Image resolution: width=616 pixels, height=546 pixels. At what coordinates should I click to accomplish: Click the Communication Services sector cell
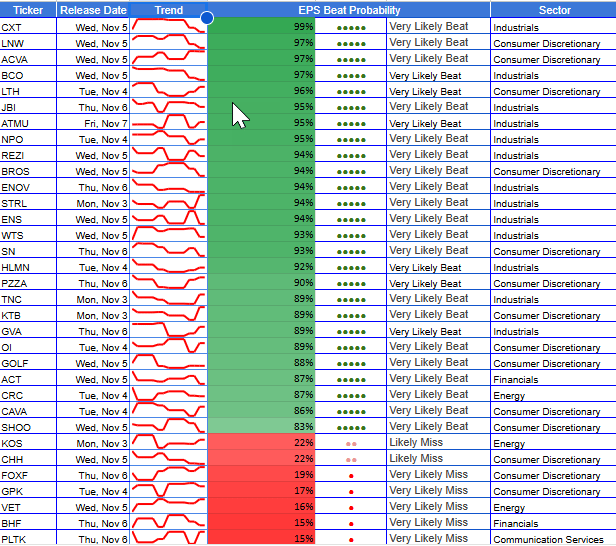coord(554,539)
